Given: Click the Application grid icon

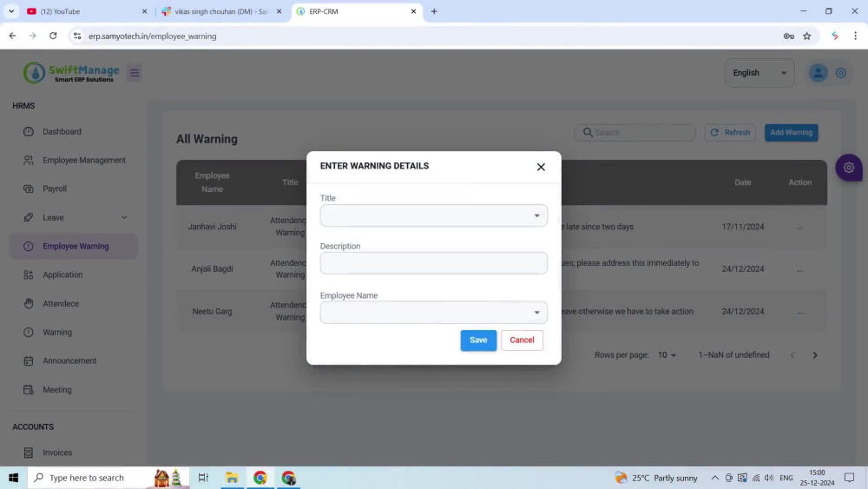Looking at the screenshot, I should tap(29, 274).
